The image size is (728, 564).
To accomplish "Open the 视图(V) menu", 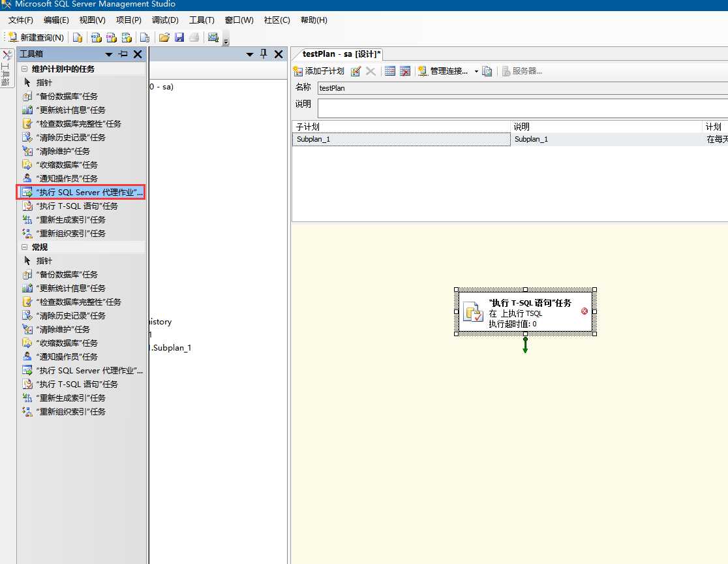I will pyautogui.click(x=93, y=20).
